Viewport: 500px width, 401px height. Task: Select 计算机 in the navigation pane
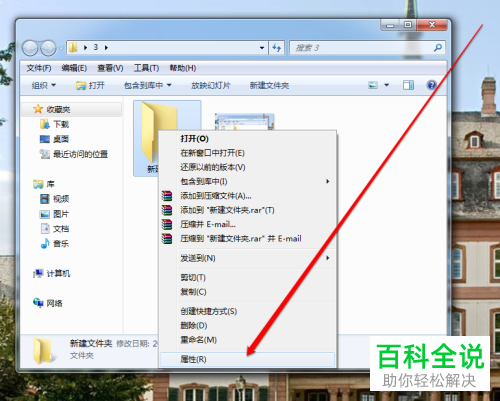click(58, 274)
